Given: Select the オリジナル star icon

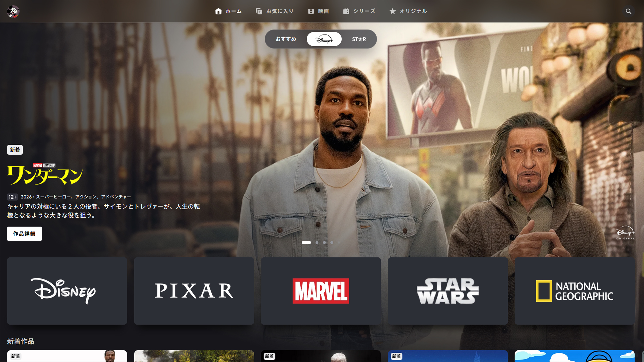Looking at the screenshot, I should coord(392,11).
